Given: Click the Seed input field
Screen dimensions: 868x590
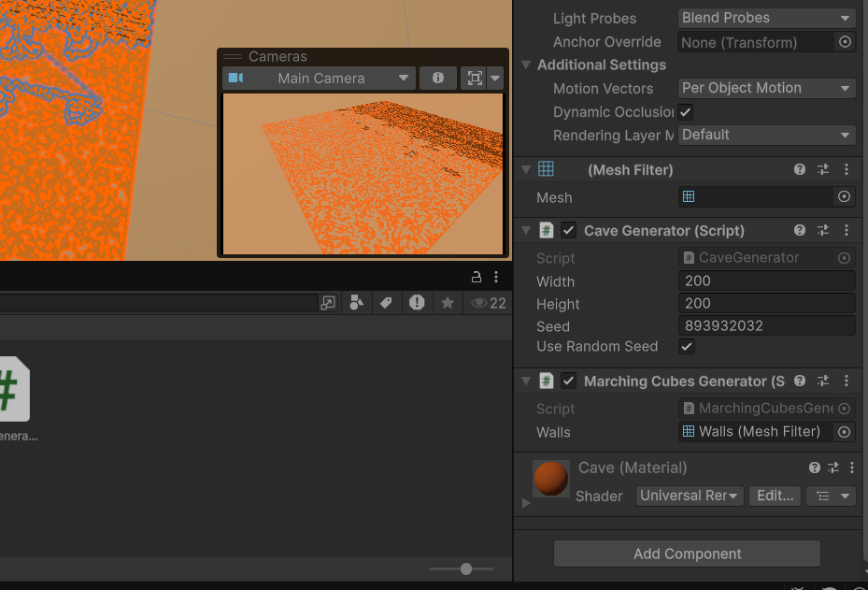Looking at the screenshot, I should click(x=766, y=326).
